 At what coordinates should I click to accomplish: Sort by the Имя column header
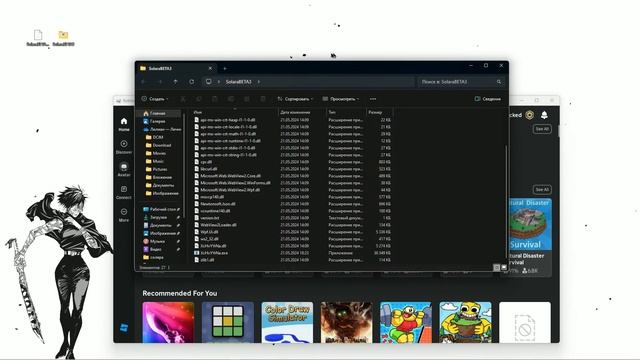point(198,112)
